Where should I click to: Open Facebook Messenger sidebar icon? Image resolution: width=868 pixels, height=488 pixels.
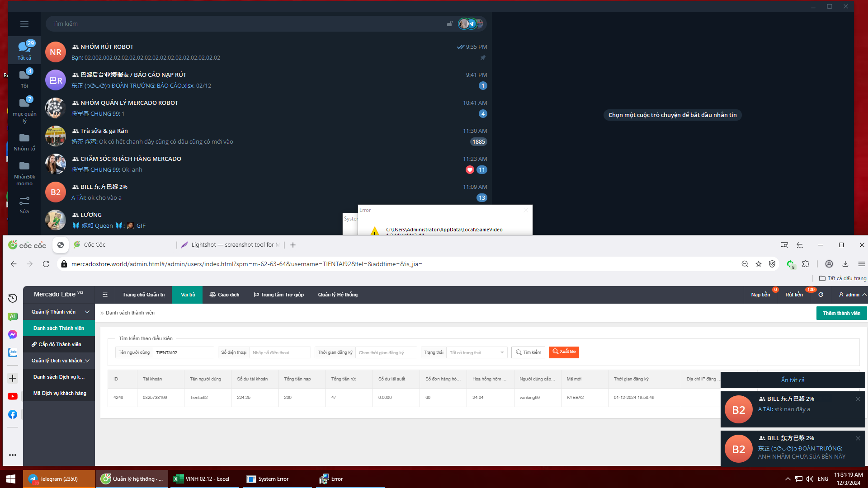point(13,334)
